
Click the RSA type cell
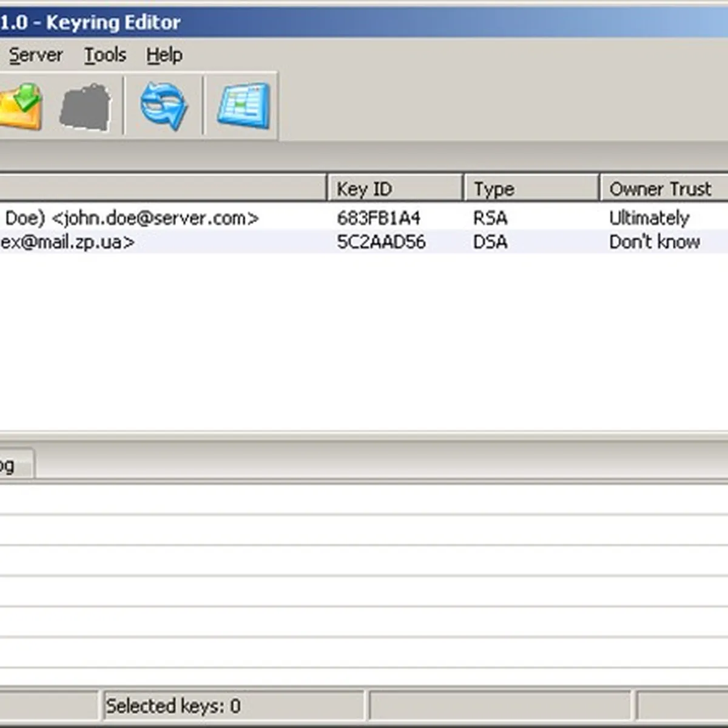(x=490, y=218)
